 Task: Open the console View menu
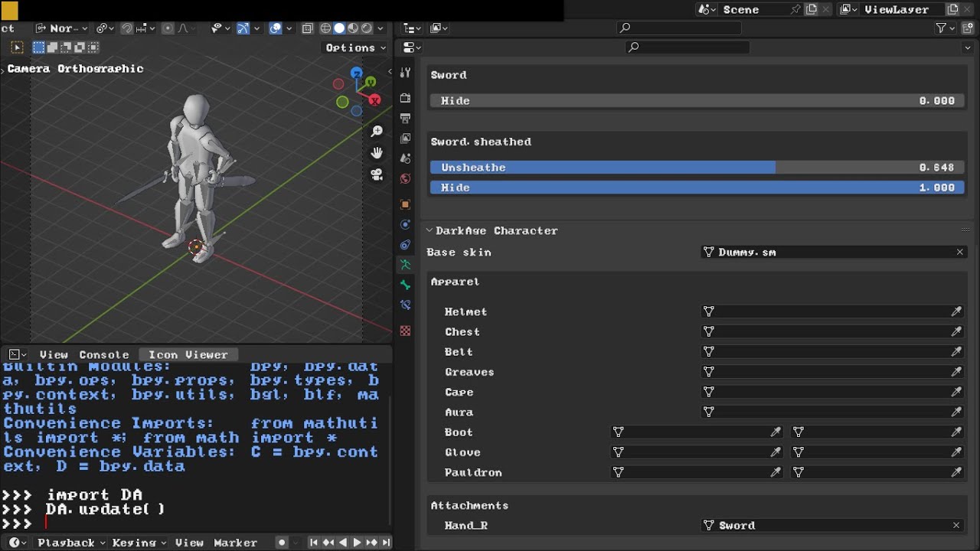54,354
